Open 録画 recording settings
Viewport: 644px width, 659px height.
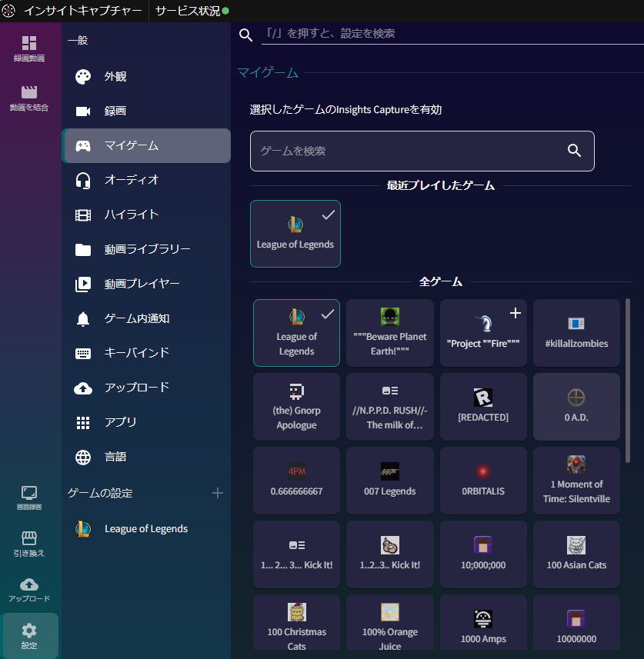coord(146,111)
